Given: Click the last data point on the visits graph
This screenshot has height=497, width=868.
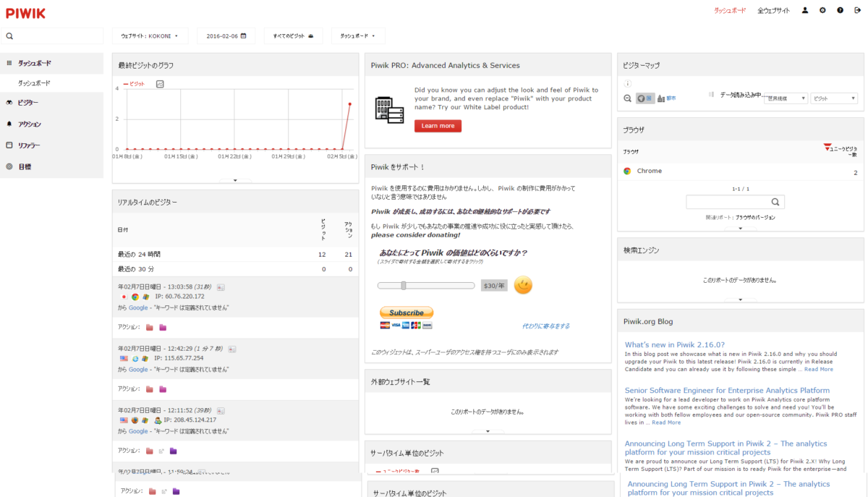Looking at the screenshot, I should (350, 104).
